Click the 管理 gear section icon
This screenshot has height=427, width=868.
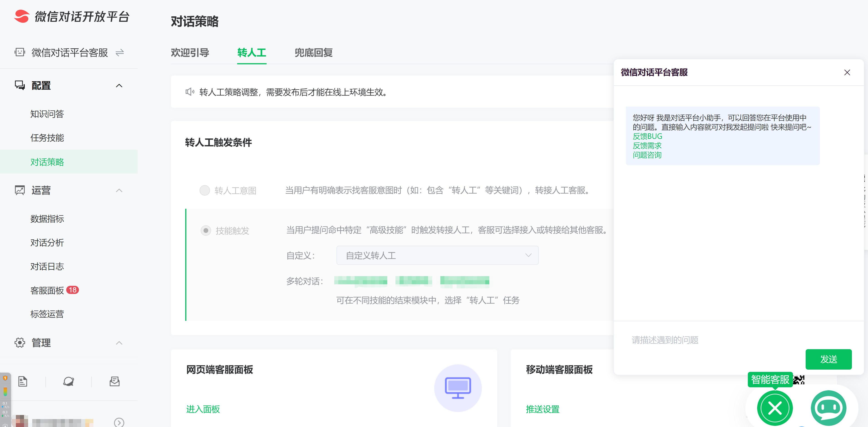tap(20, 343)
